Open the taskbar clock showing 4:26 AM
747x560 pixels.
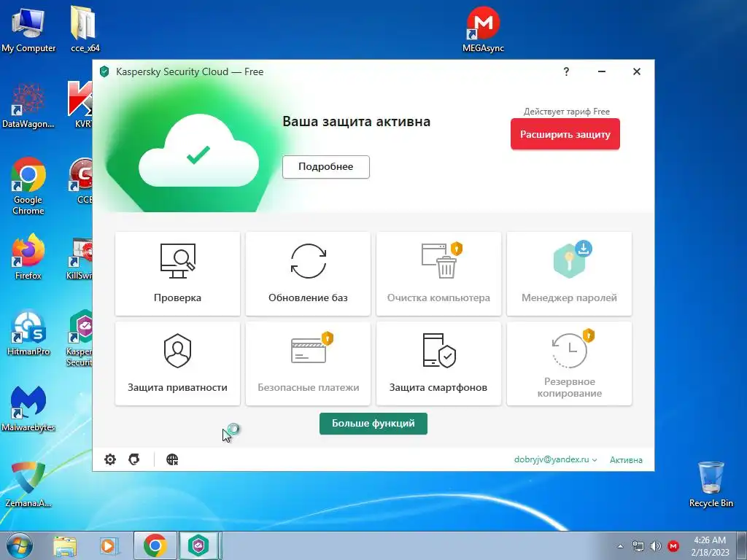710,546
